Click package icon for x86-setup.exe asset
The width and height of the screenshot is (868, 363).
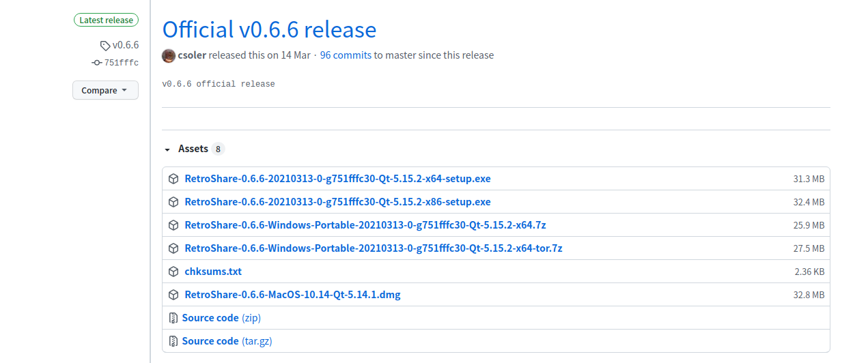click(x=173, y=202)
